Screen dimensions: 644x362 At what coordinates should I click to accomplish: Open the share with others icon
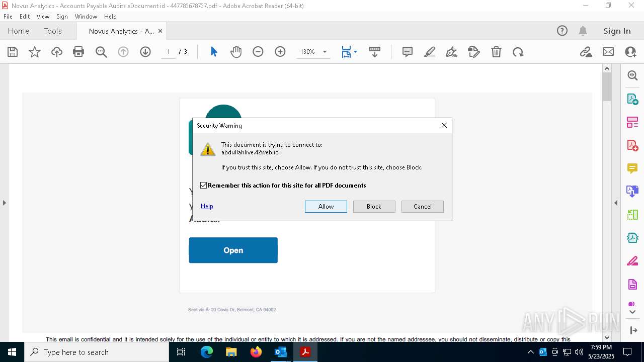click(x=630, y=52)
